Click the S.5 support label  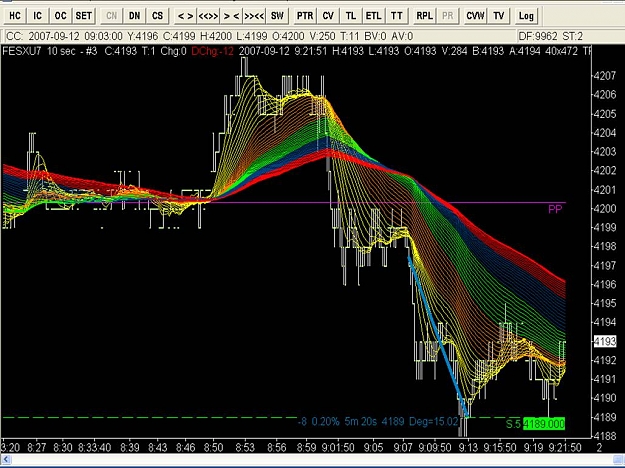click(x=513, y=424)
